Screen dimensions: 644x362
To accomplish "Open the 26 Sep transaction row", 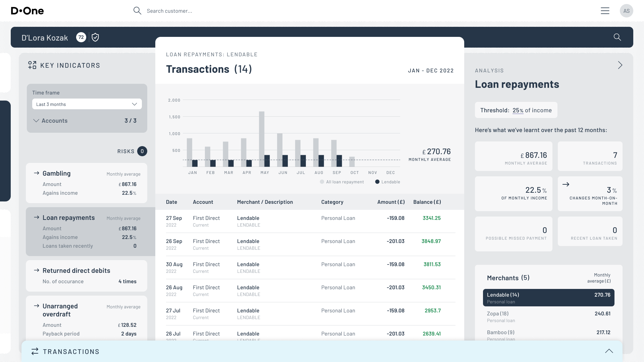I will (311, 244).
